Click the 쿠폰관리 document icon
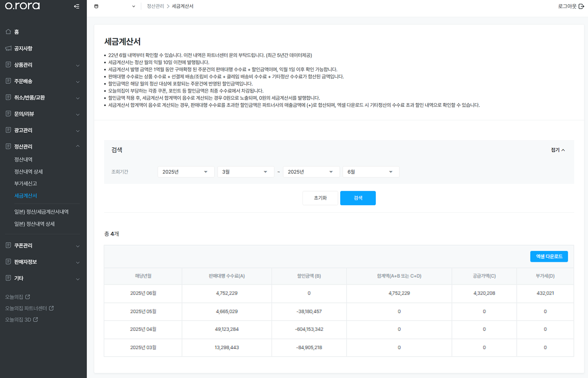 click(8, 245)
